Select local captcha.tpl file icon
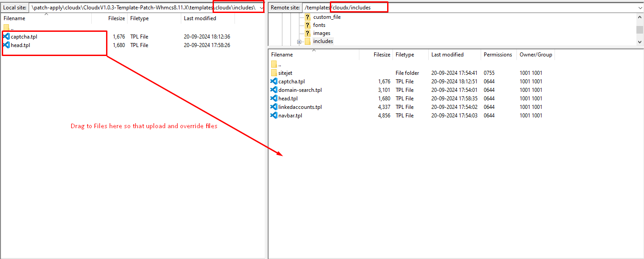The width and height of the screenshot is (644, 259). [6, 36]
